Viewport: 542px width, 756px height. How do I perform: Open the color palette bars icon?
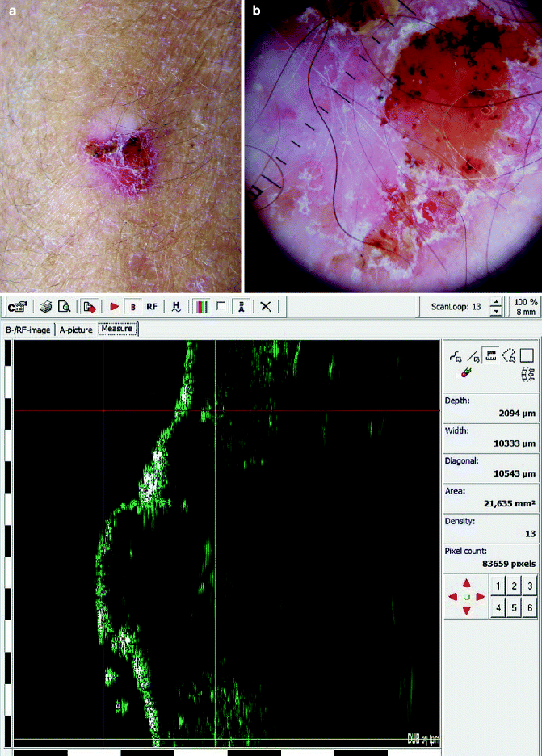click(201, 307)
